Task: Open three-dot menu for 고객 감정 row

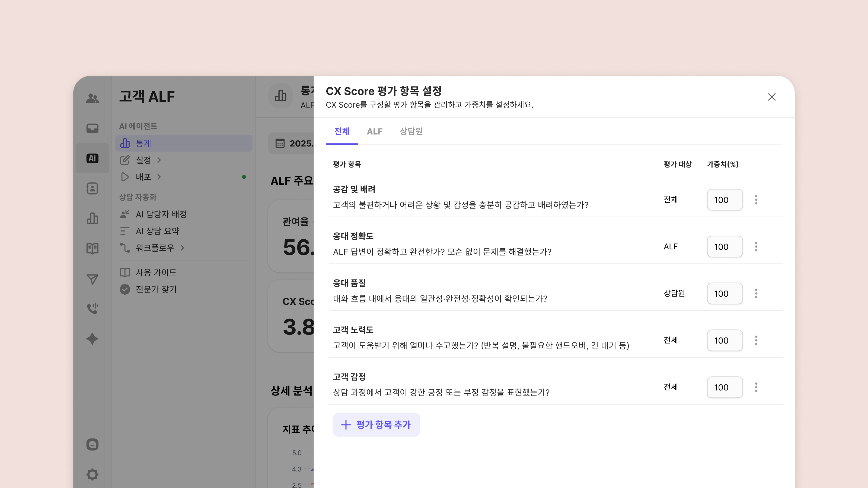Action: tap(756, 387)
